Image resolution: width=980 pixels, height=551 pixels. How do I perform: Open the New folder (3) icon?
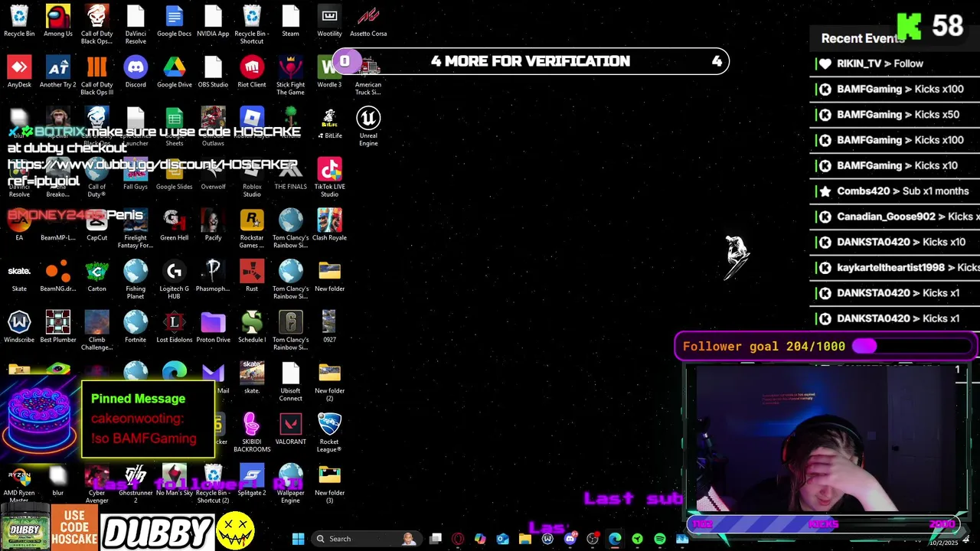point(329,484)
